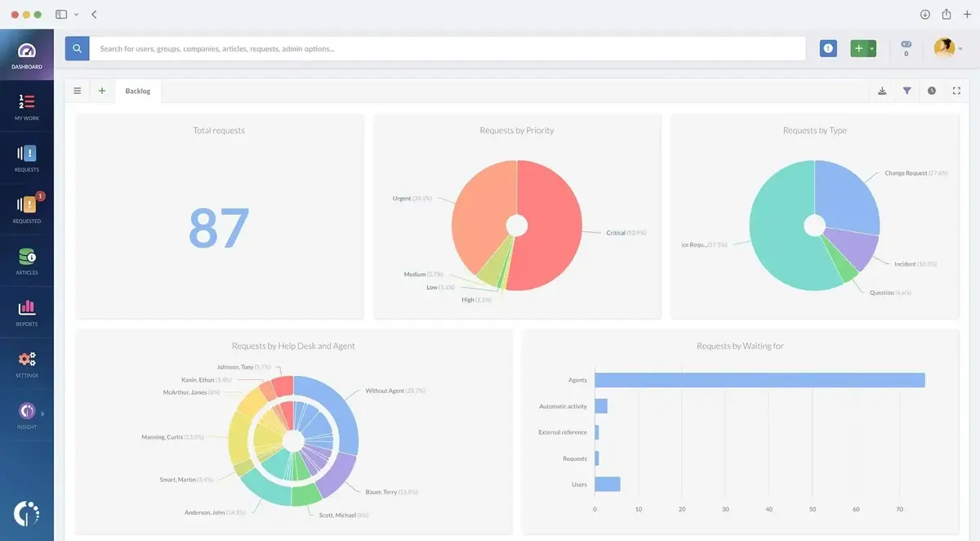The width and height of the screenshot is (980, 541).
Task: Open the dashboard filter funnel
Action: point(906,91)
